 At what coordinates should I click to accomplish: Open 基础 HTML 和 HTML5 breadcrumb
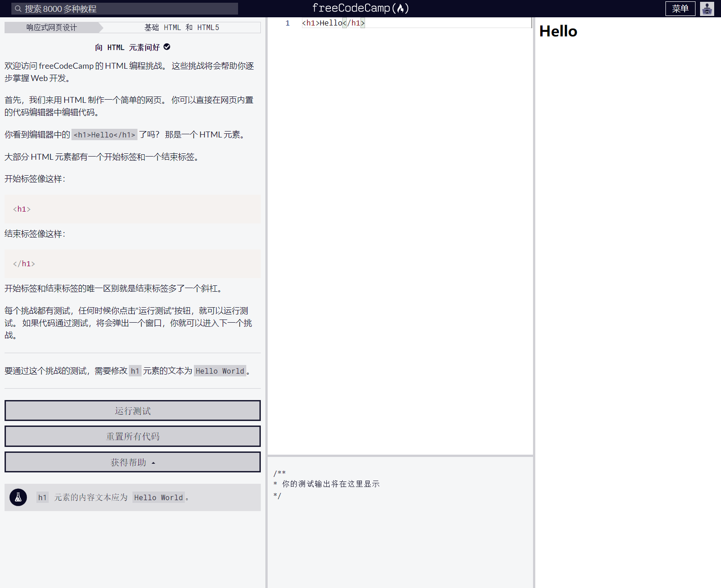(x=182, y=28)
